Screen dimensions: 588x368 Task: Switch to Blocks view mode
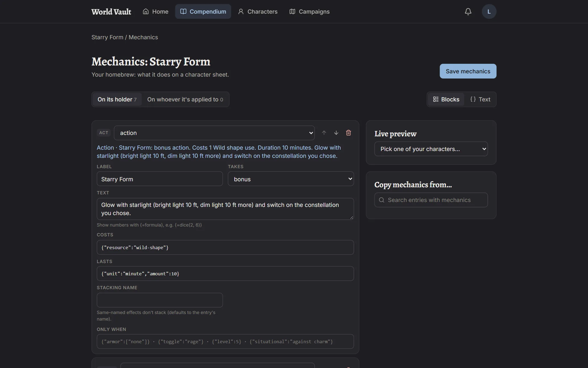point(446,99)
